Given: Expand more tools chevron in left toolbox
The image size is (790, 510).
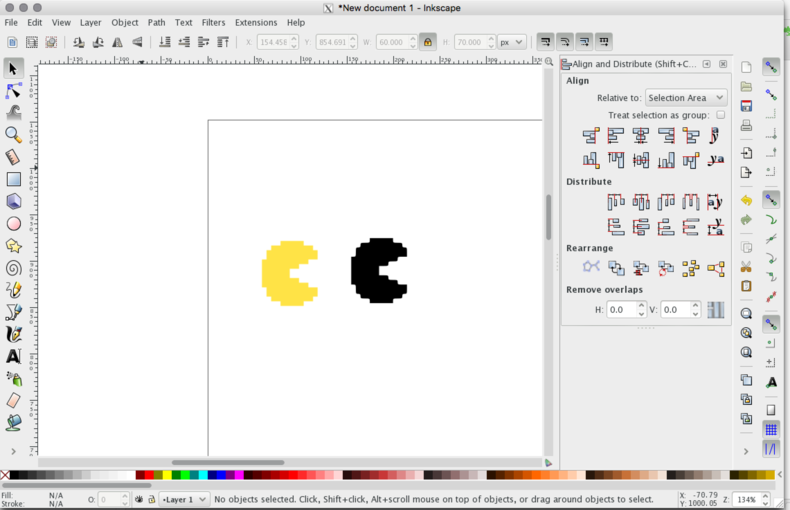Looking at the screenshot, I should (x=14, y=451).
